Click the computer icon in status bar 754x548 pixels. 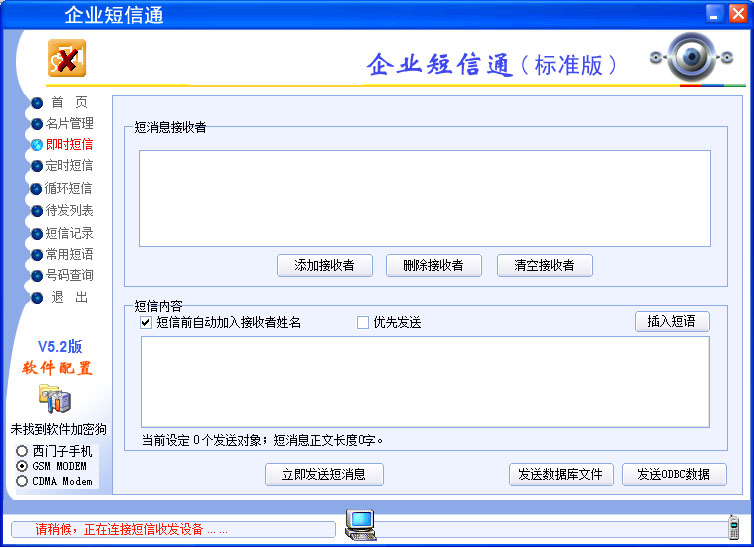[x=359, y=522]
